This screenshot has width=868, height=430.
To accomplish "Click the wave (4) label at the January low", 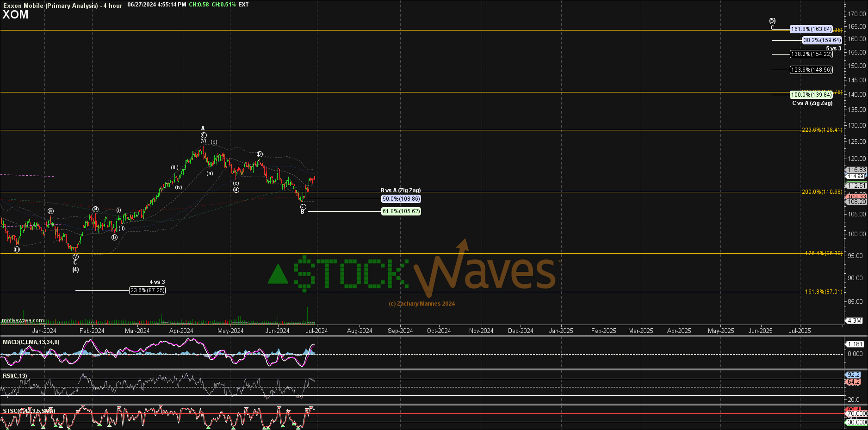I will click(x=75, y=270).
